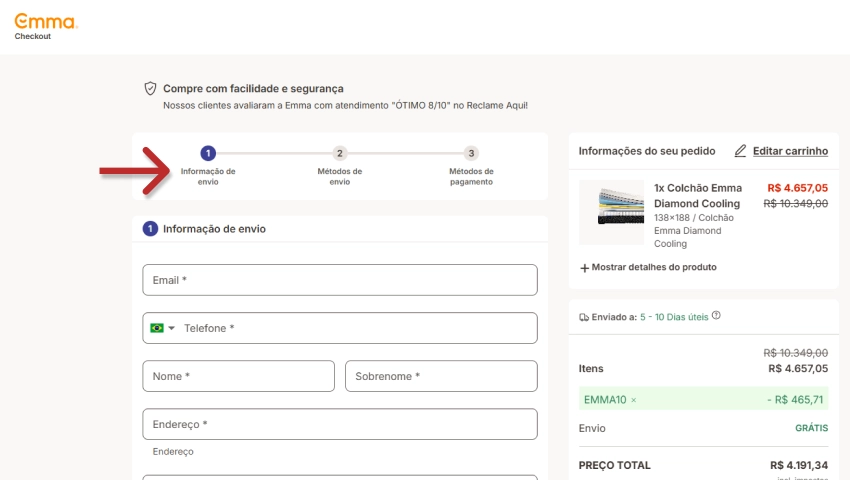Select step 1 Informação de envio
850x480 pixels.
click(x=208, y=167)
